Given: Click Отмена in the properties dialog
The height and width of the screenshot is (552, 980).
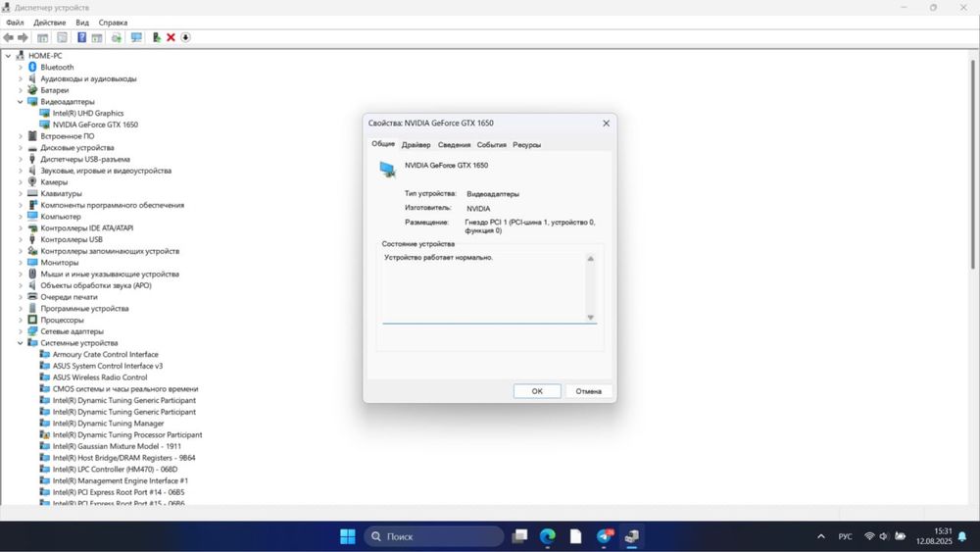Looking at the screenshot, I should click(x=588, y=390).
